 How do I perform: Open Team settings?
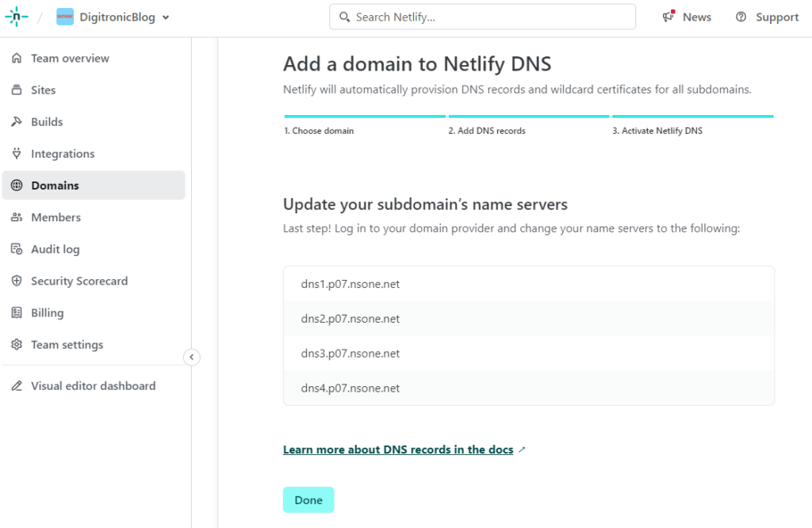pyautogui.click(x=67, y=345)
